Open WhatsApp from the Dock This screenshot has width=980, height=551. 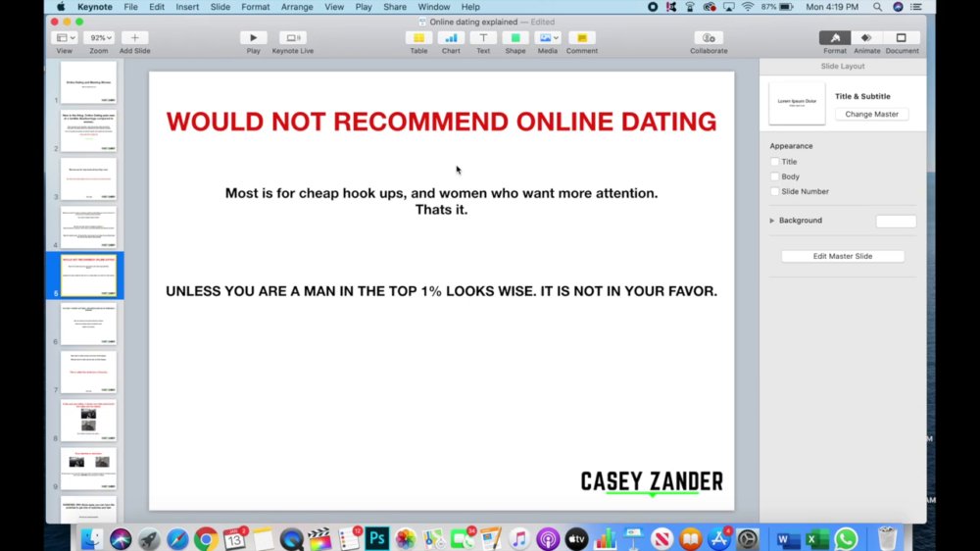(x=847, y=538)
